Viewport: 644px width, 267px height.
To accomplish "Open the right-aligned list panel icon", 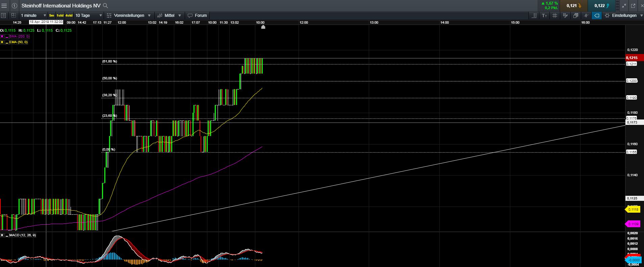I will click(x=534, y=16).
